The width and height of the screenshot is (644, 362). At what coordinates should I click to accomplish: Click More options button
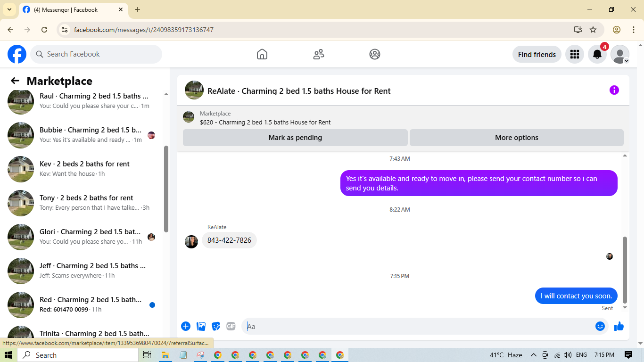pos(517,138)
